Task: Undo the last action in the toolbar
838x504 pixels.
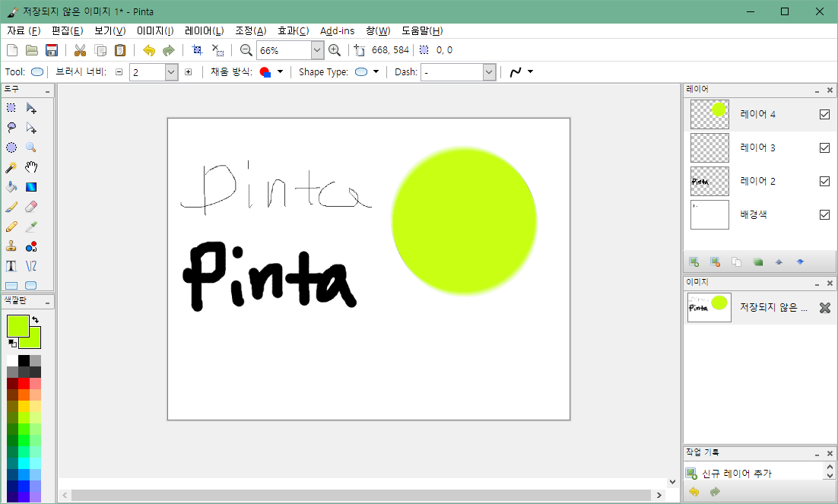Action: coord(149,50)
